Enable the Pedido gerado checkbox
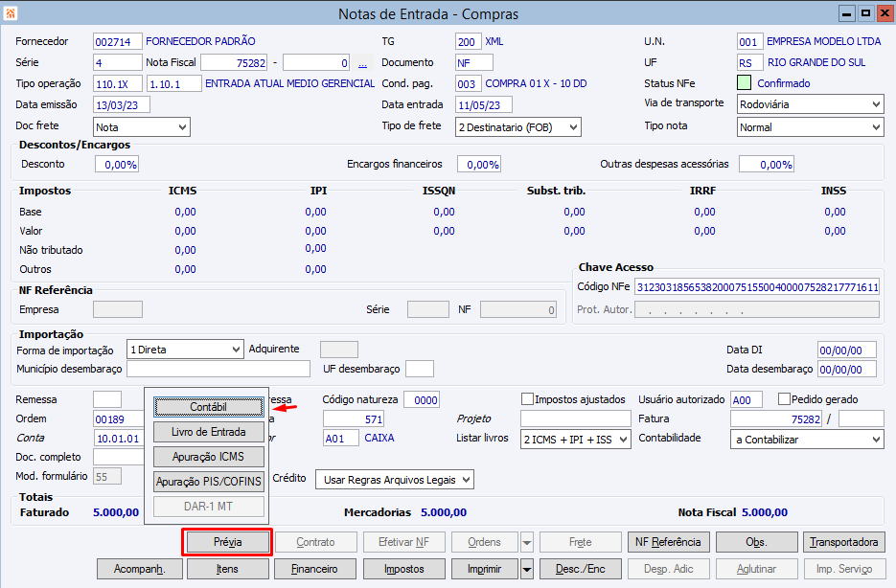896x588 pixels. tap(785, 399)
